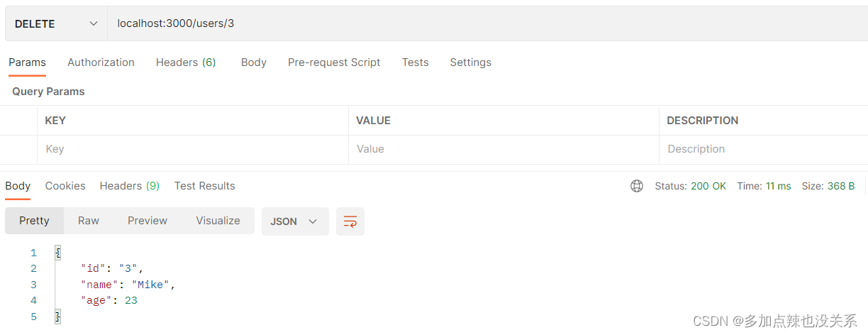868x335 pixels.
Task: Switch to Preview view mode
Action: tap(148, 221)
